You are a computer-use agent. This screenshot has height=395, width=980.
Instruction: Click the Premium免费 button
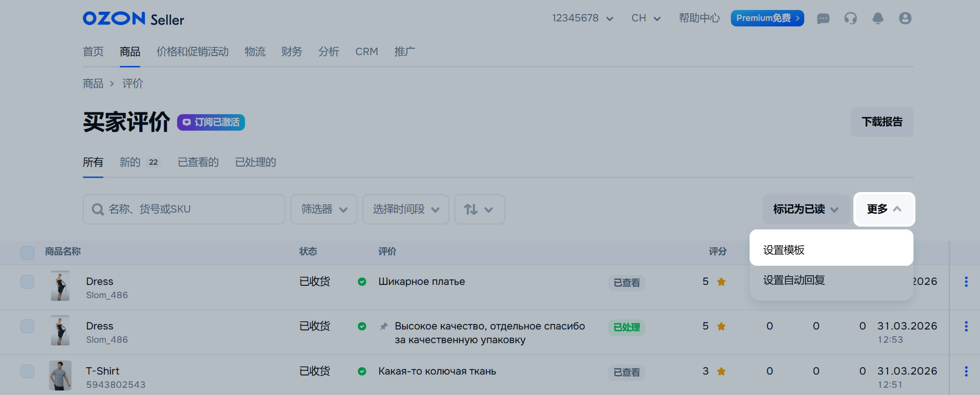pos(767,18)
